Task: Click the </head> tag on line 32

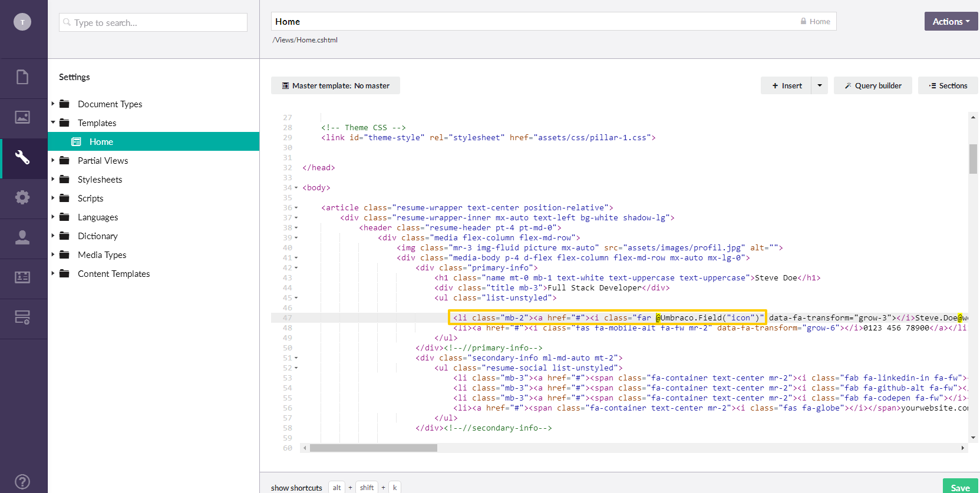Action: point(319,168)
